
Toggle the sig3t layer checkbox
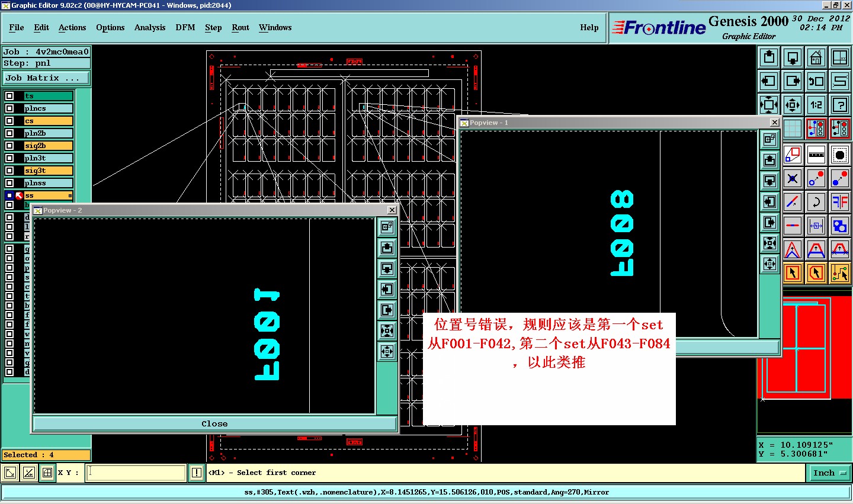pyautogui.click(x=9, y=171)
